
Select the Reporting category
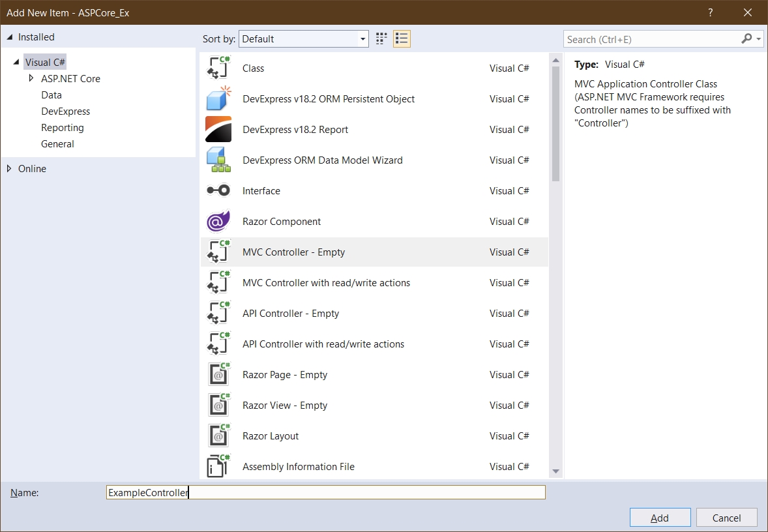tap(62, 127)
